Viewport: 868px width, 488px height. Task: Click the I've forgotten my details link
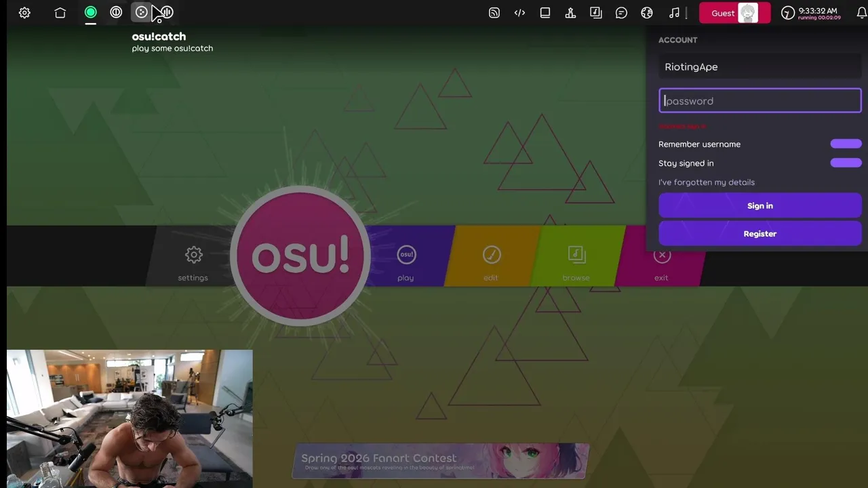click(706, 182)
